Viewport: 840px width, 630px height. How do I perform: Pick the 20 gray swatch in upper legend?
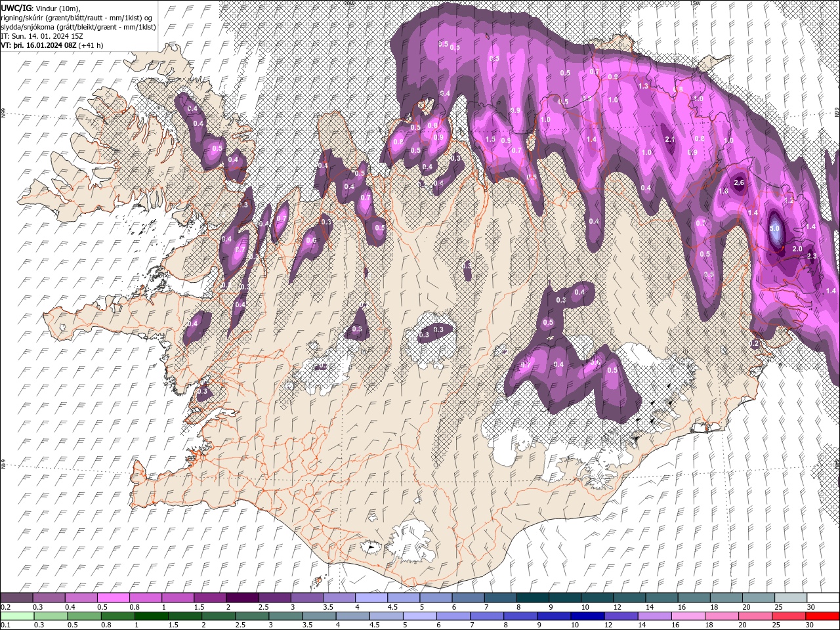tap(759, 598)
